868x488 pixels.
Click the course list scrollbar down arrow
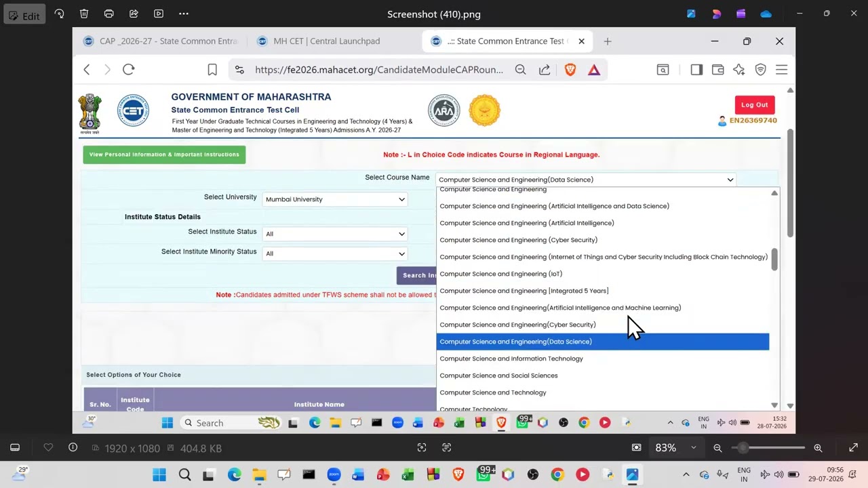click(774, 405)
